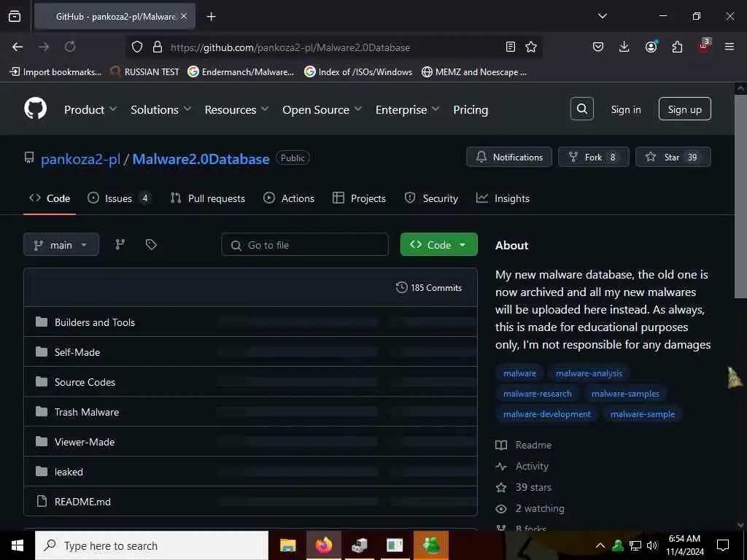Image resolution: width=747 pixels, height=560 pixels.
Task: Click Firefox account avatar icon
Action: pos(651,46)
